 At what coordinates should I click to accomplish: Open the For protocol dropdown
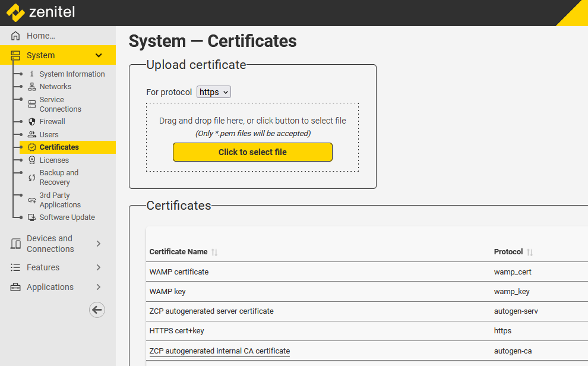(x=213, y=92)
